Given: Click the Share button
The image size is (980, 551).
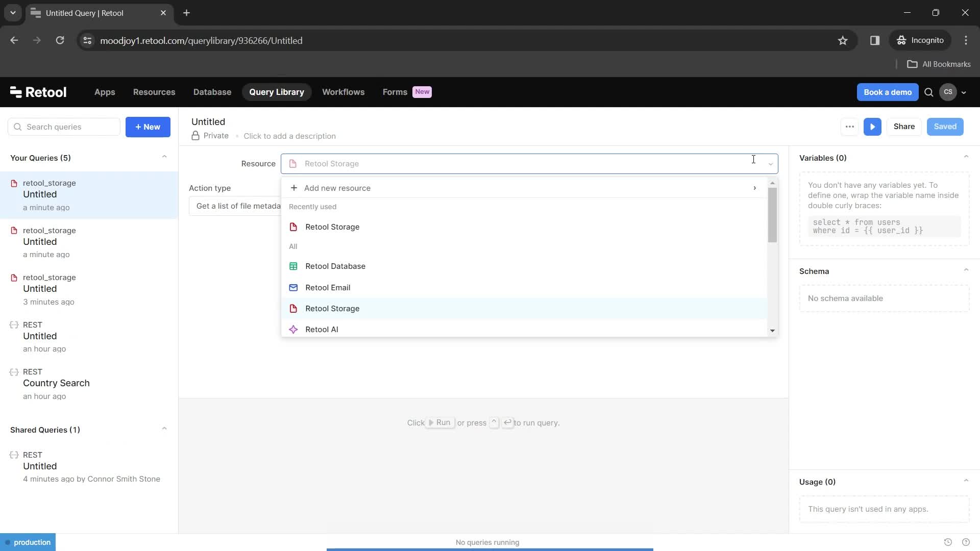Looking at the screenshot, I should (904, 127).
